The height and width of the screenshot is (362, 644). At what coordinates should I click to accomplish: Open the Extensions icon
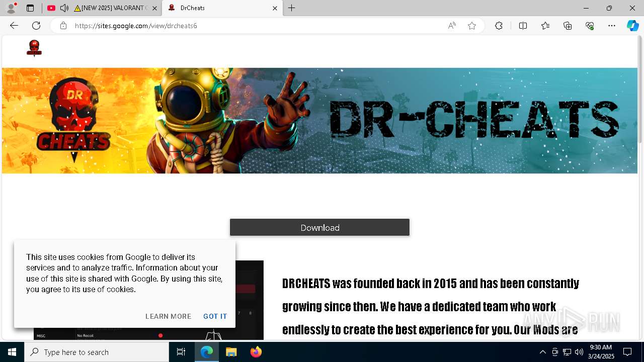499,26
